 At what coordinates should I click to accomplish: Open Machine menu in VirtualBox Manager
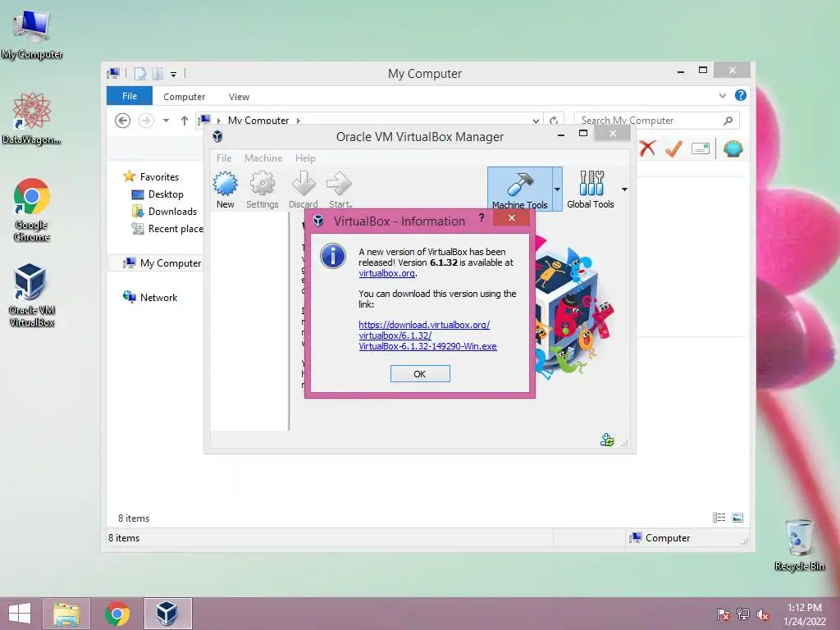tap(263, 158)
